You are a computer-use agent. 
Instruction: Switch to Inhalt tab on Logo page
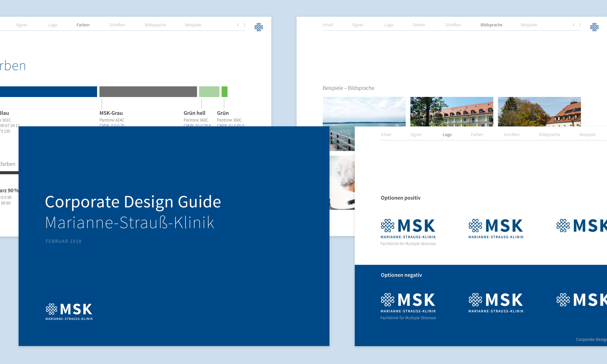click(386, 134)
